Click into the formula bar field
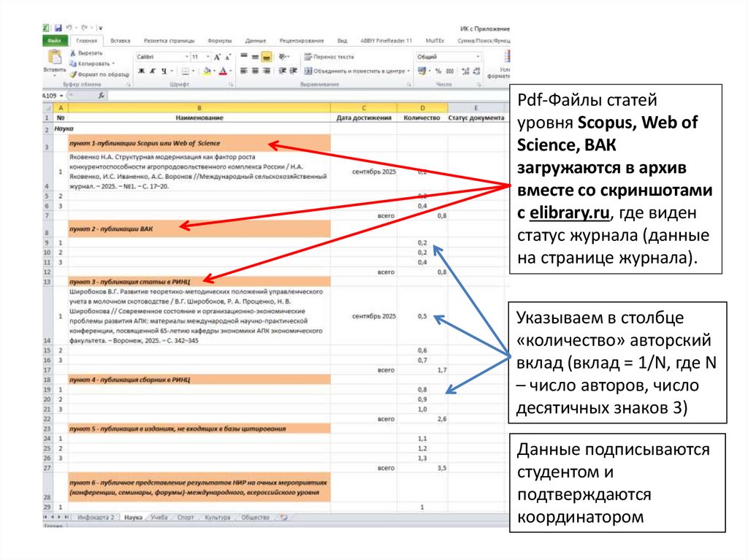 tap(309, 96)
